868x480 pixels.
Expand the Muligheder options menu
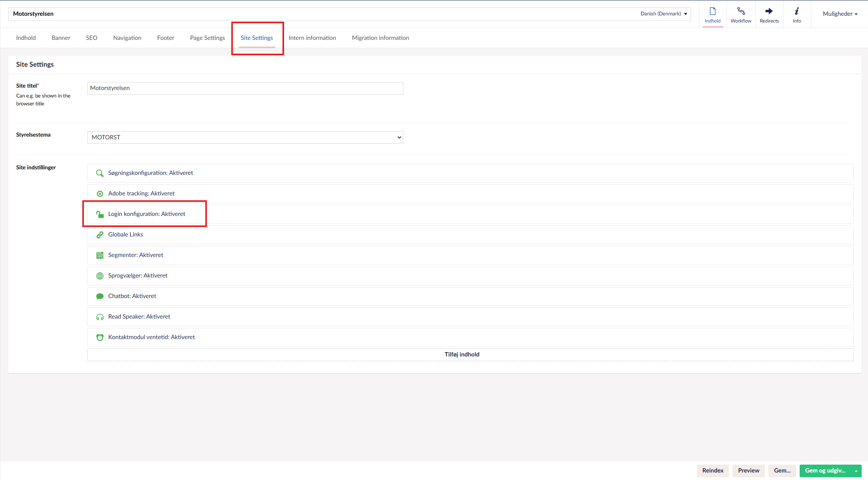tap(840, 14)
